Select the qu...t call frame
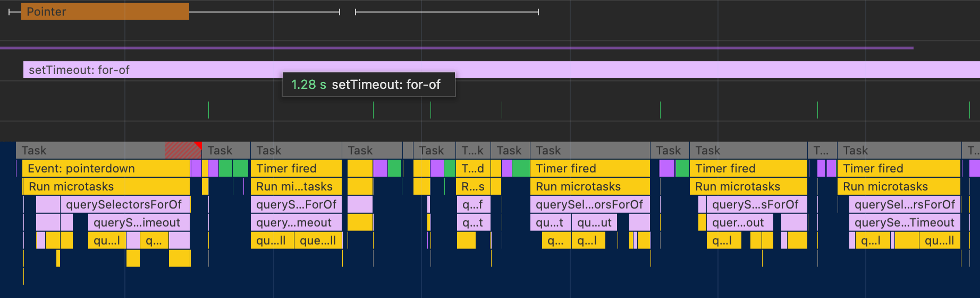 (551, 223)
